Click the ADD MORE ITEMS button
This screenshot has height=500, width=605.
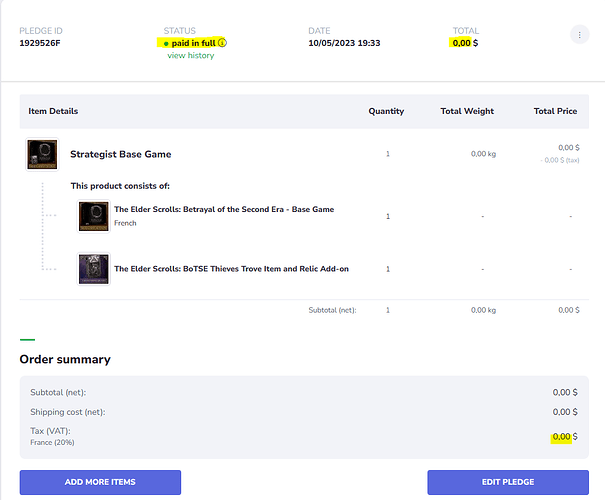[x=100, y=482]
